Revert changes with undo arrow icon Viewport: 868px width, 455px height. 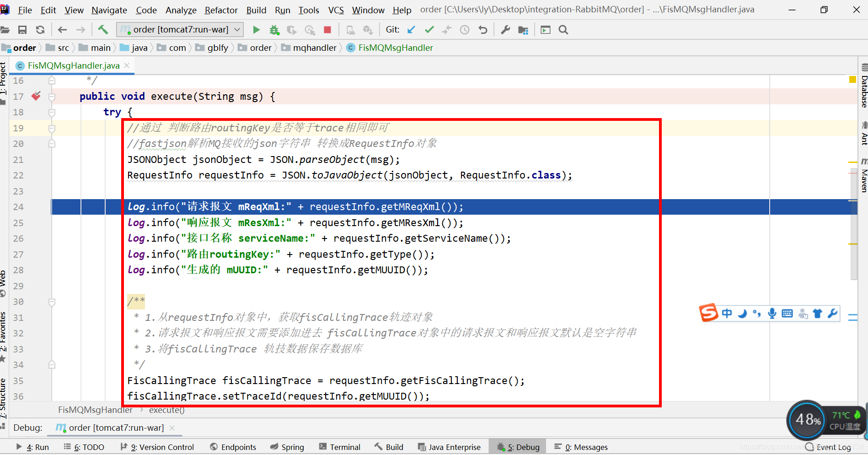(482, 30)
